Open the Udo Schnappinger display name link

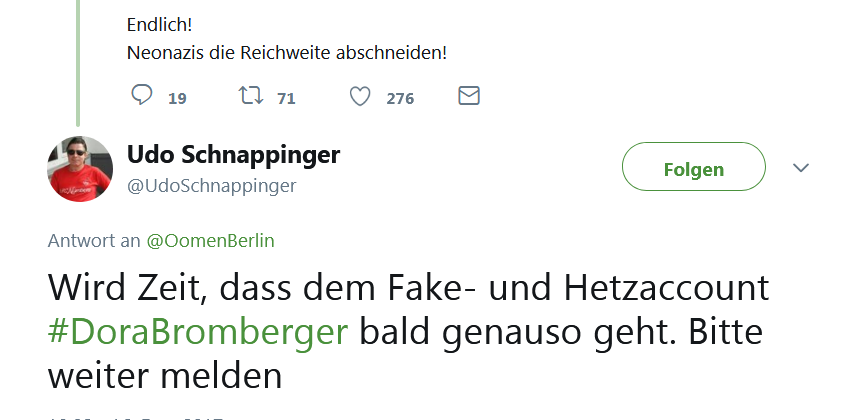[x=233, y=155]
